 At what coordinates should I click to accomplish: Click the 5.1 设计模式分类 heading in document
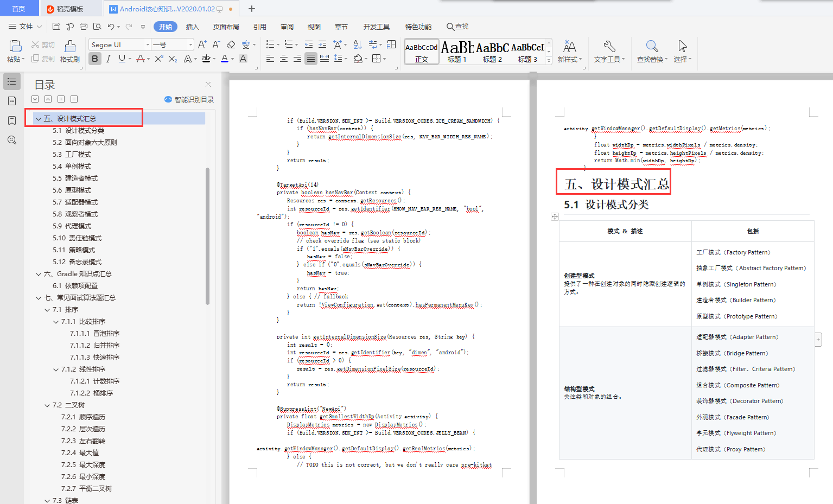click(x=606, y=205)
